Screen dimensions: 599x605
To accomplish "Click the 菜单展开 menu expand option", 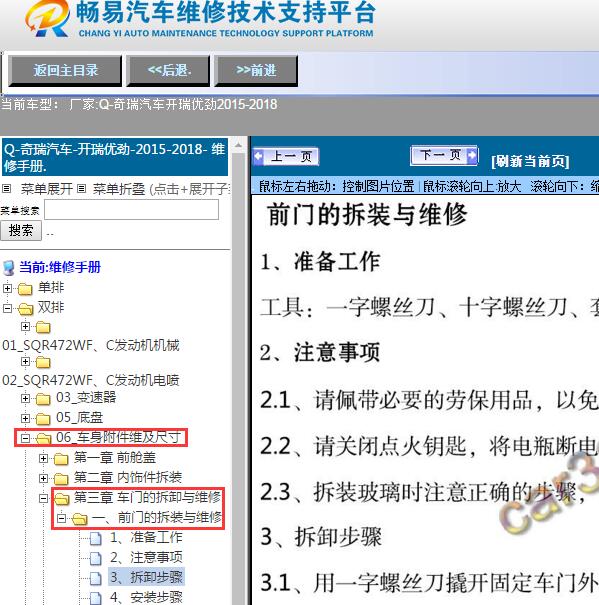I will click(x=46, y=189).
